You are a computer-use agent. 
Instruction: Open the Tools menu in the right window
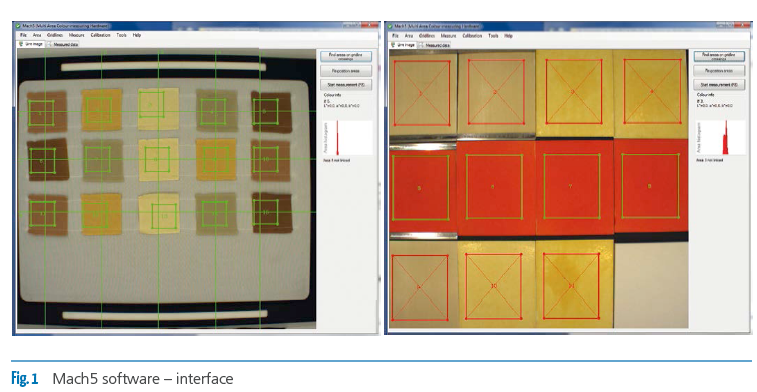tap(493, 36)
